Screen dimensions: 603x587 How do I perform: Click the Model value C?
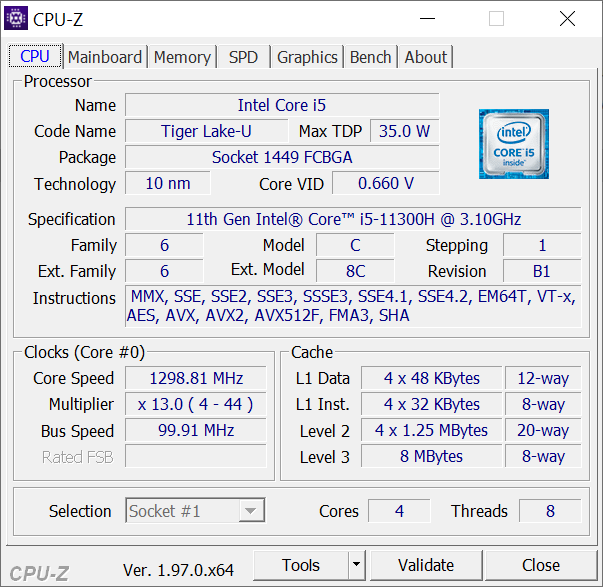tap(355, 245)
